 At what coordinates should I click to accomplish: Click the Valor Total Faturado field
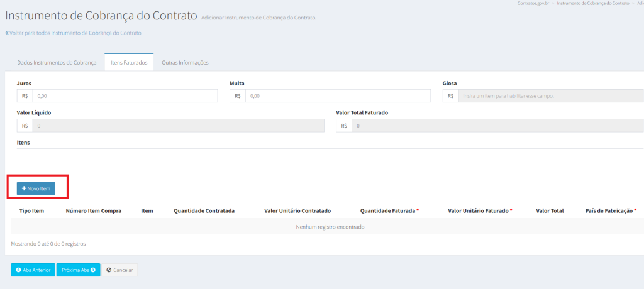(x=497, y=126)
